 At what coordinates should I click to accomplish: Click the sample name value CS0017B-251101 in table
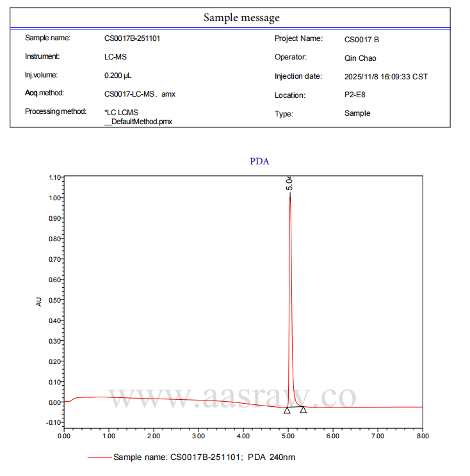tap(132, 38)
